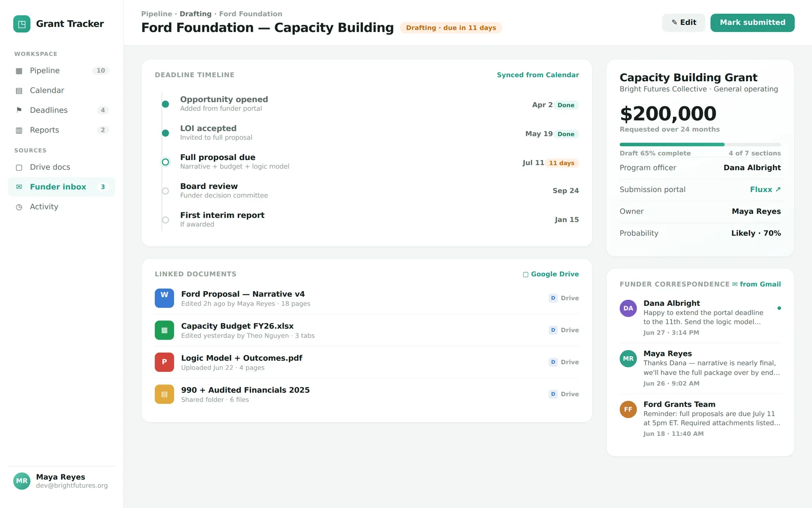
Task: Click the draft 65% progress bar
Action: [700, 145]
